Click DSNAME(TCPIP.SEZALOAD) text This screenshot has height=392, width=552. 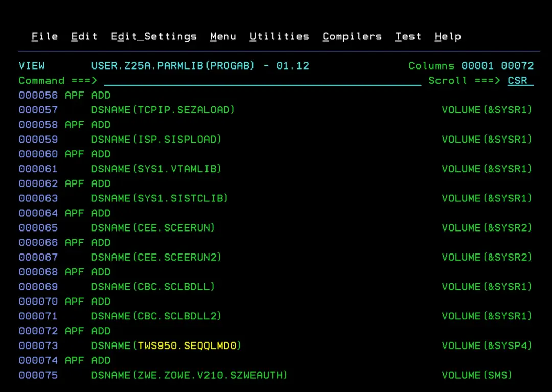(x=163, y=110)
